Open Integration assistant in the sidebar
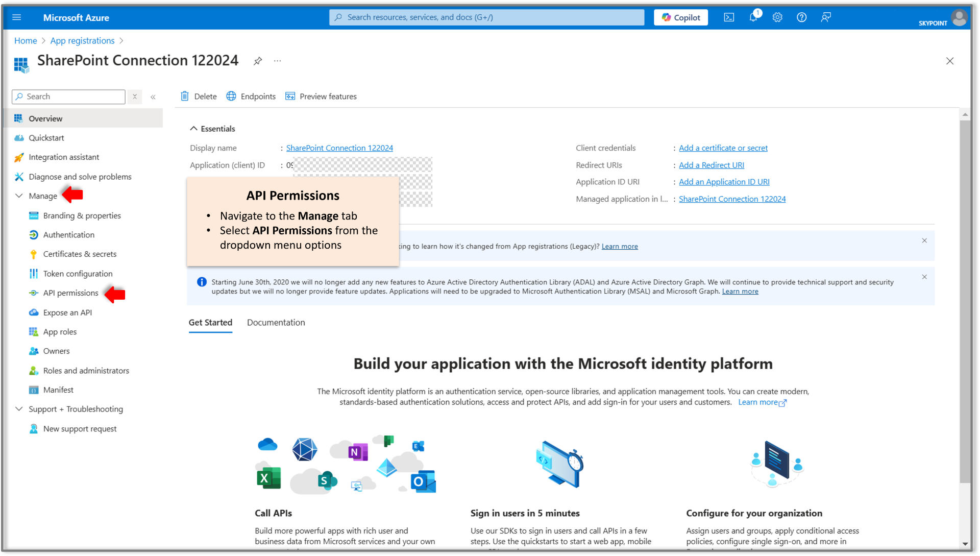Screen dimensions: 980x556 click(x=64, y=157)
